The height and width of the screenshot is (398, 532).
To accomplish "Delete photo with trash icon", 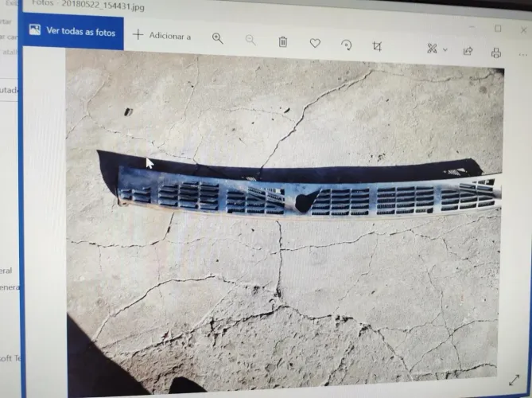I will point(282,41).
